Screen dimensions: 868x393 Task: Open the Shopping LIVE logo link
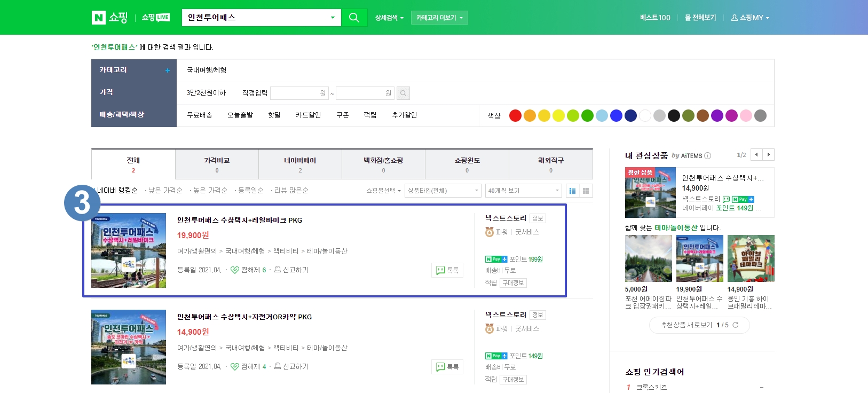tap(156, 18)
